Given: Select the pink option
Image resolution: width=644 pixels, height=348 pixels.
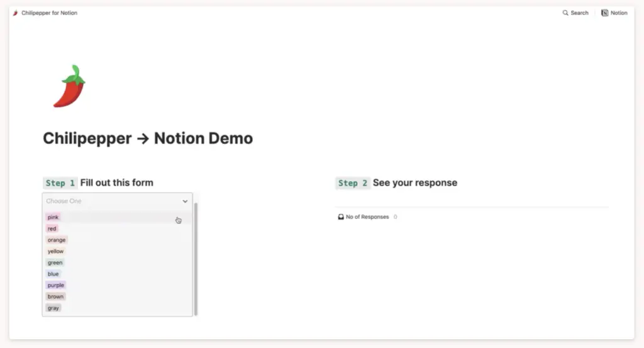Looking at the screenshot, I should point(53,217).
